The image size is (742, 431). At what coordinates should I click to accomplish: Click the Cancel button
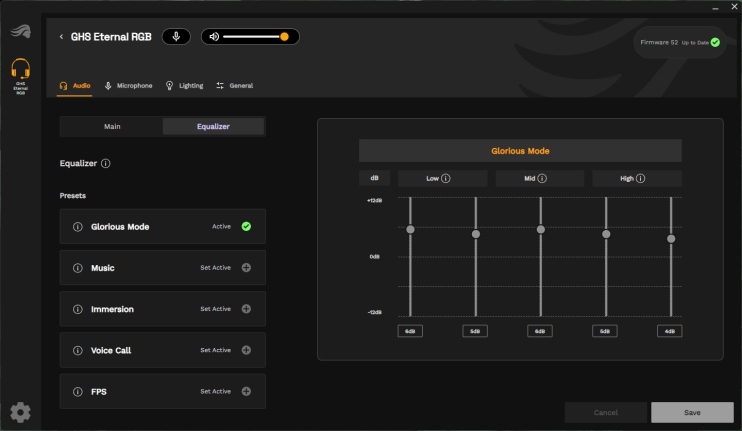coord(606,413)
